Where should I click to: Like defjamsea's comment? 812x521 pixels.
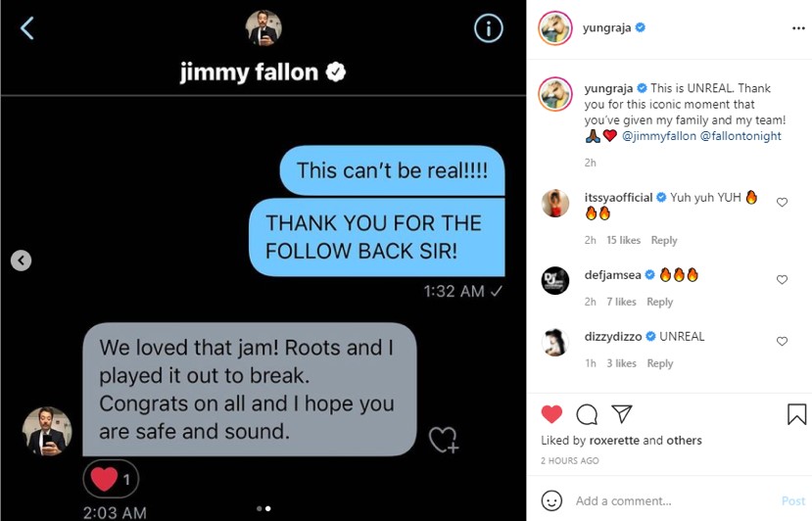click(782, 280)
